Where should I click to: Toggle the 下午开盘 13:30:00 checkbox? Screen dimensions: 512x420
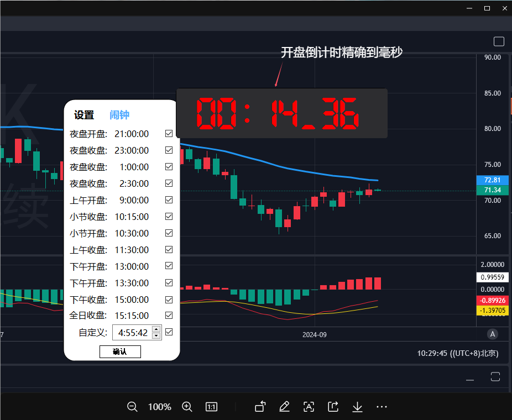pyautogui.click(x=169, y=282)
